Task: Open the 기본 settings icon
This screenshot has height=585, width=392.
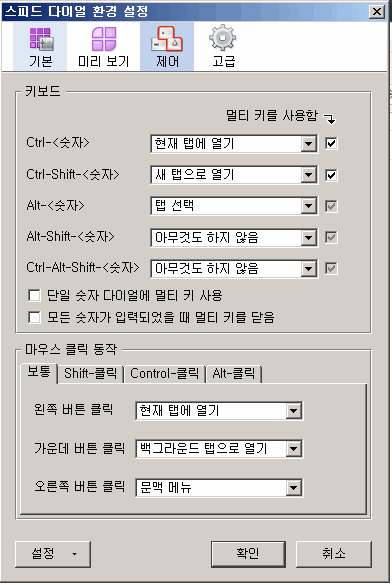Action: pyautogui.click(x=40, y=47)
